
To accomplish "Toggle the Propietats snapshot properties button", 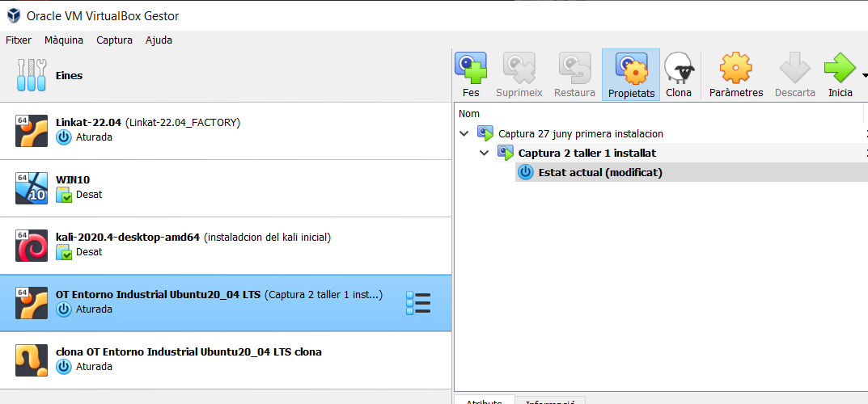I will (631, 74).
